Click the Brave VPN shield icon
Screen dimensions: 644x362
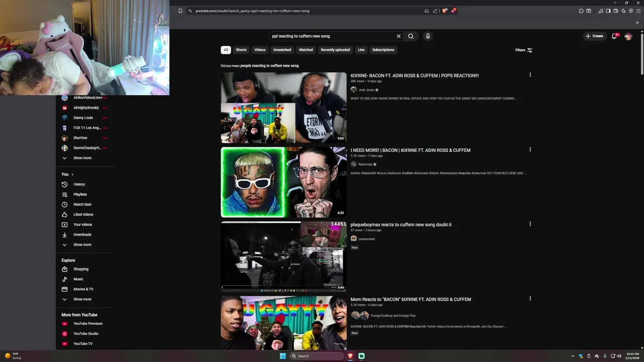(x=631, y=11)
